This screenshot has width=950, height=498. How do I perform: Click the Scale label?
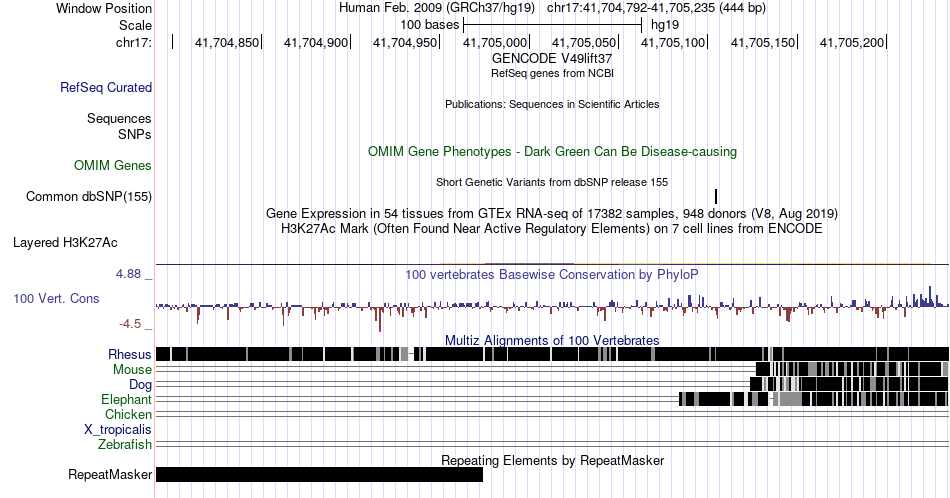[136, 25]
